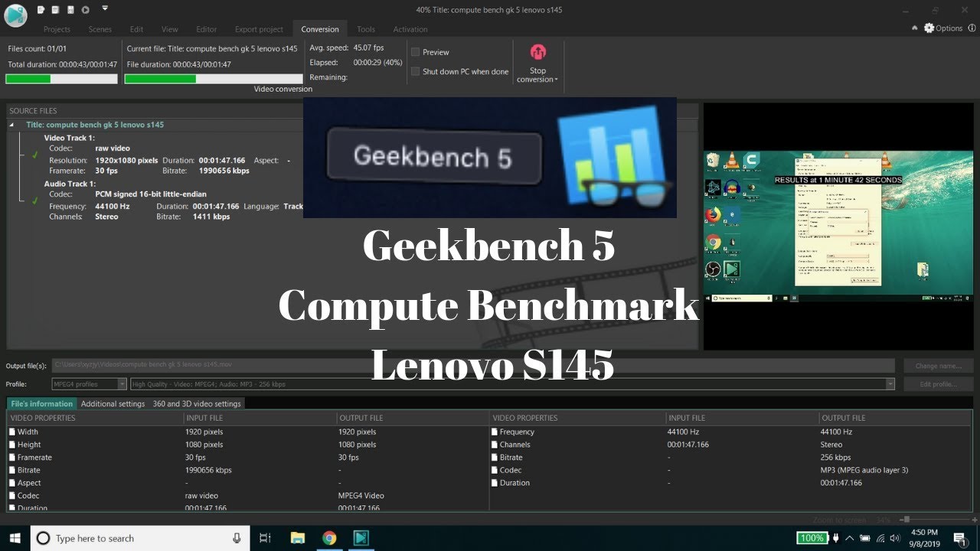Open Google Chrome from the taskbar
This screenshot has height=551, width=980.
point(329,538)
